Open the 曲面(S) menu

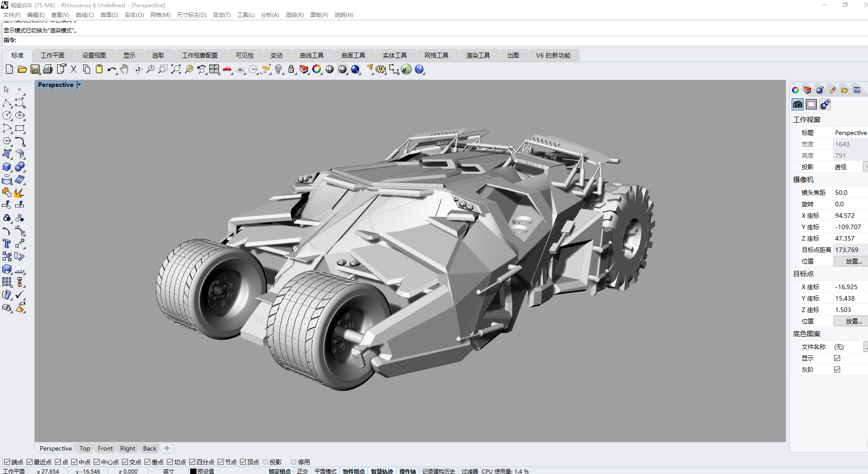pyautogui.click(x=109, y=15)
